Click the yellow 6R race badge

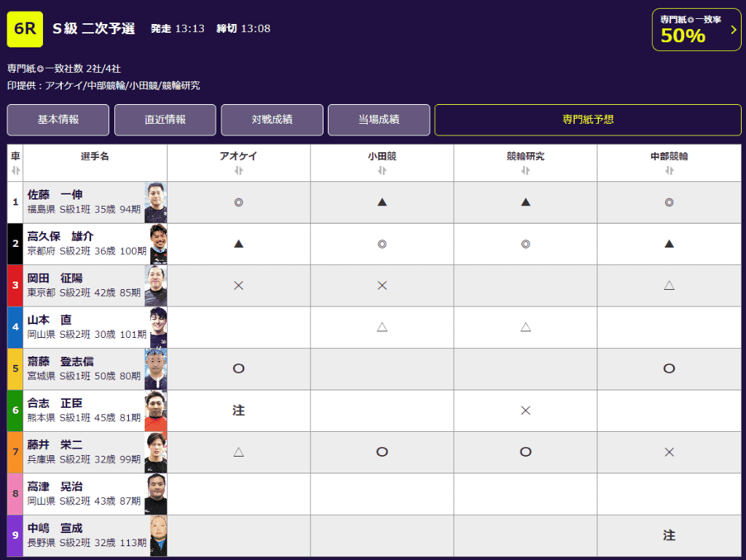(25, 29)
